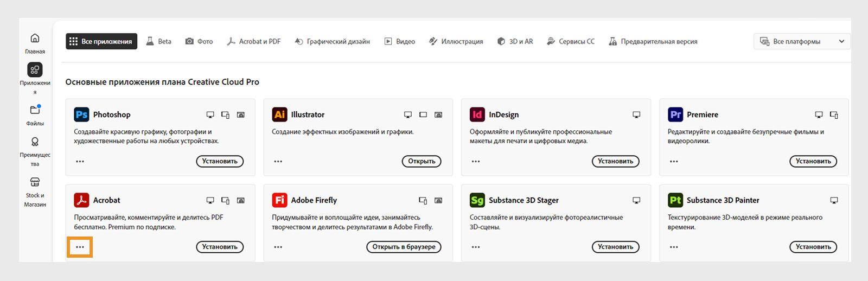Switch to Предварительная версия tab
Viewport: 868px width, 281px height.
(x=653, y=41)
